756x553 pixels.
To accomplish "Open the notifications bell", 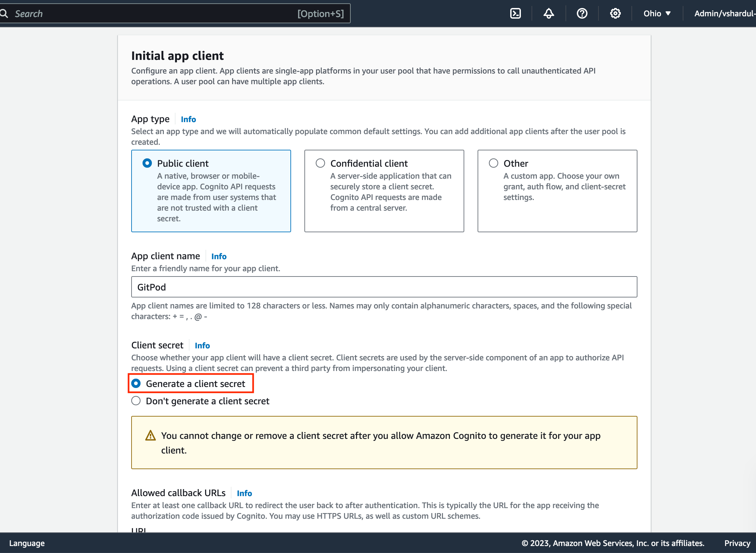I will (548, 13).
